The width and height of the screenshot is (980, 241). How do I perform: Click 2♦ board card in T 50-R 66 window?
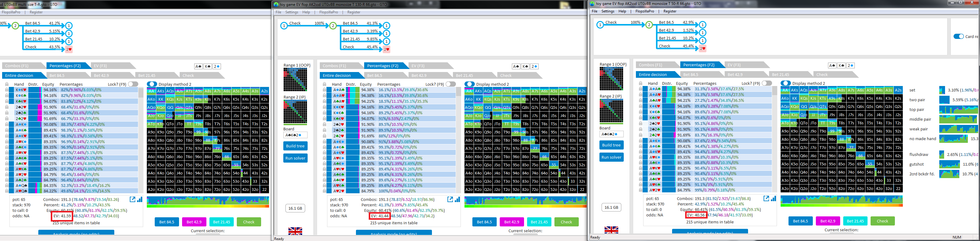point(851,65)
